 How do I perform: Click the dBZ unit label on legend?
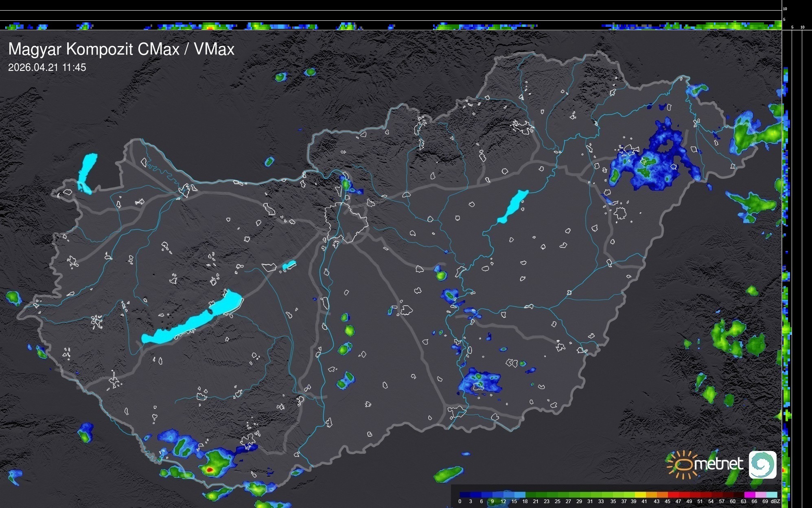(775, 501)
